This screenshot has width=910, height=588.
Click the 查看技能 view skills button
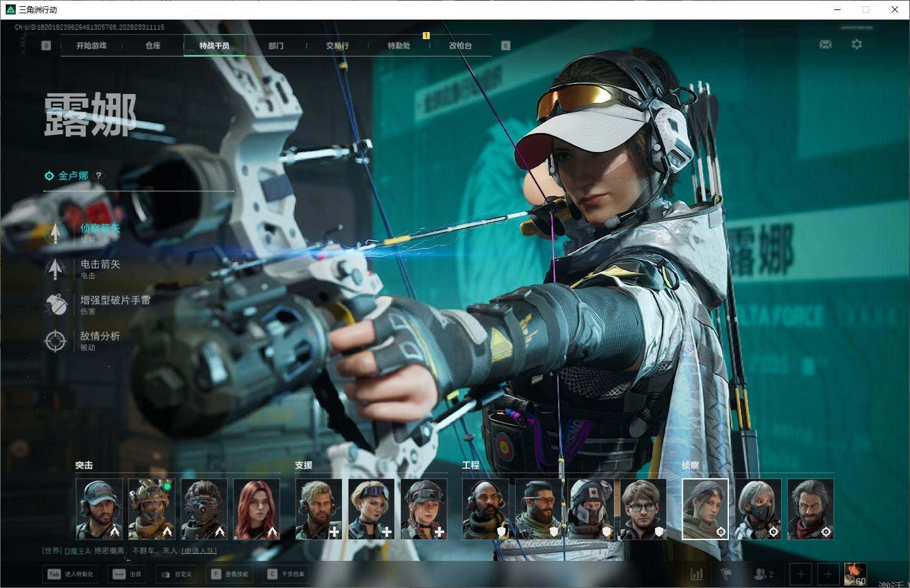click(229, 574)
